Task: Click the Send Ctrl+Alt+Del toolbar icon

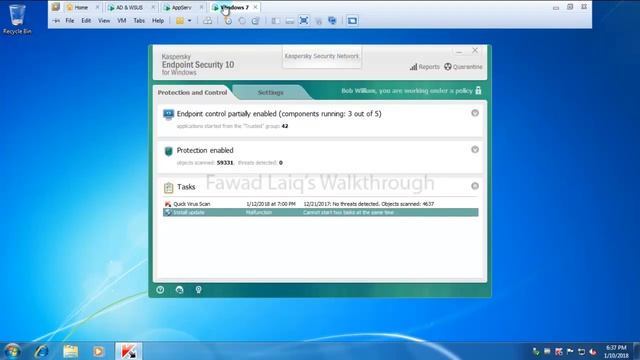Action: pos(207,21)
